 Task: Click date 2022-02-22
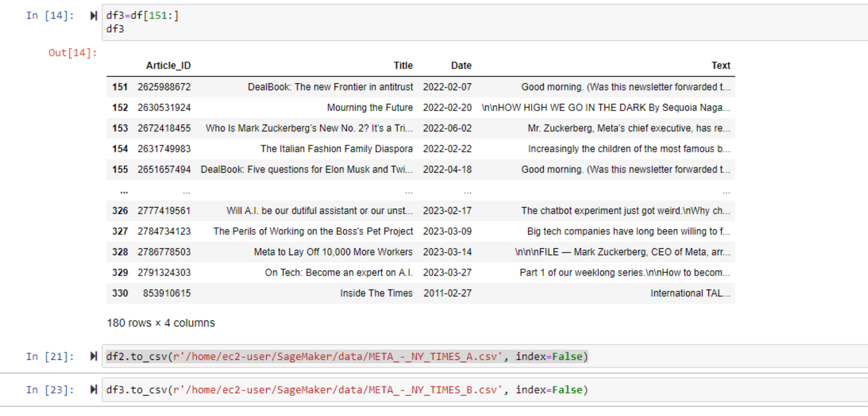point(447,149)
